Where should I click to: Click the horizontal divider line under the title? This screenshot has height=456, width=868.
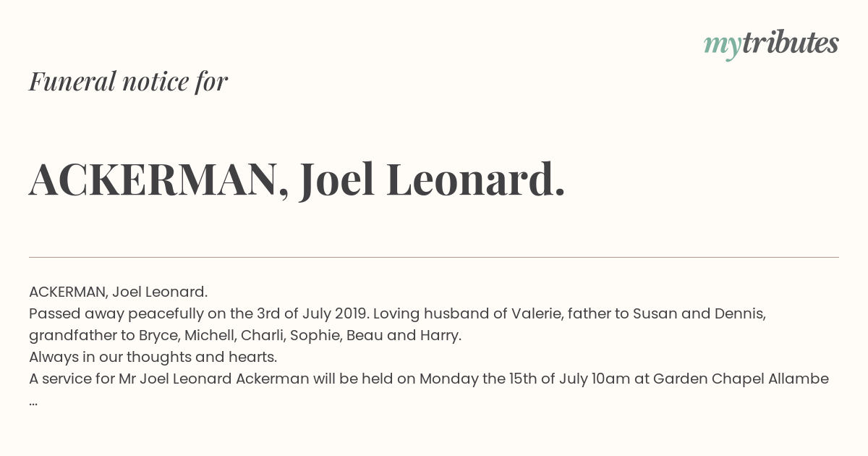pyautogui.click(x=434, y=257)
